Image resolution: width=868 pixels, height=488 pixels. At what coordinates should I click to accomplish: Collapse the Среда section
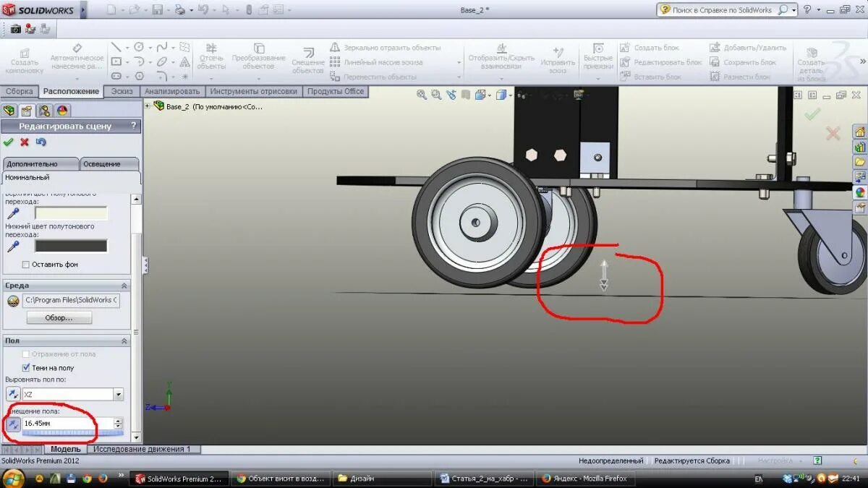(x=124, y=286)
